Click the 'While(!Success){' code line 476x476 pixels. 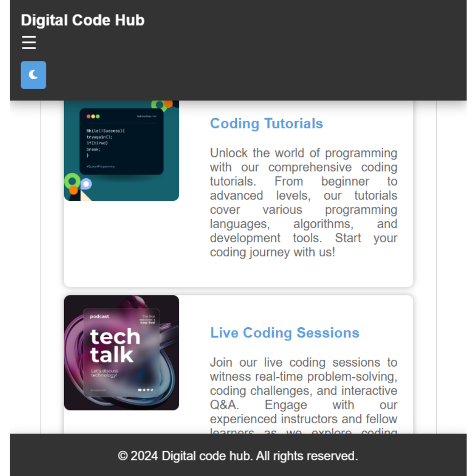[106, 131]
